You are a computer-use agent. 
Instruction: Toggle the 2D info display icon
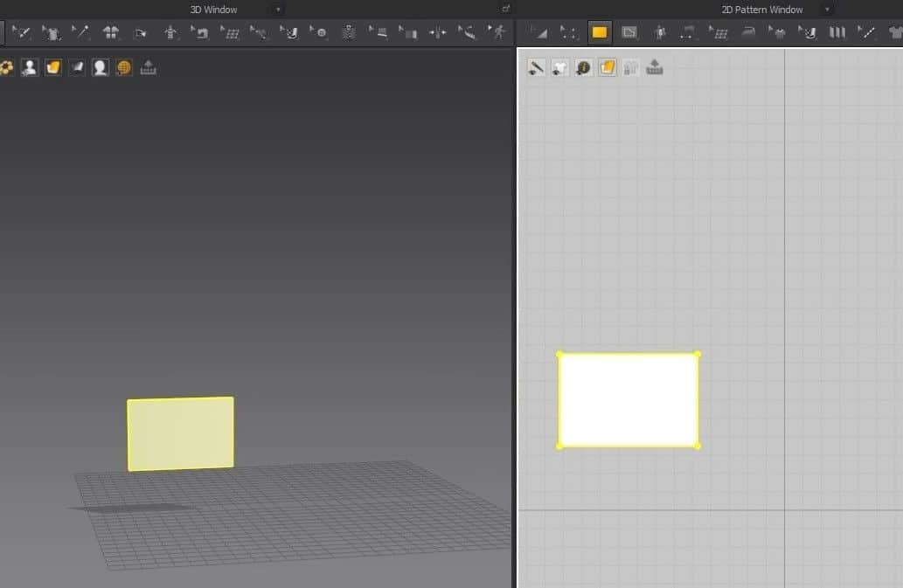pyautogui.click(x=583, y=67)
